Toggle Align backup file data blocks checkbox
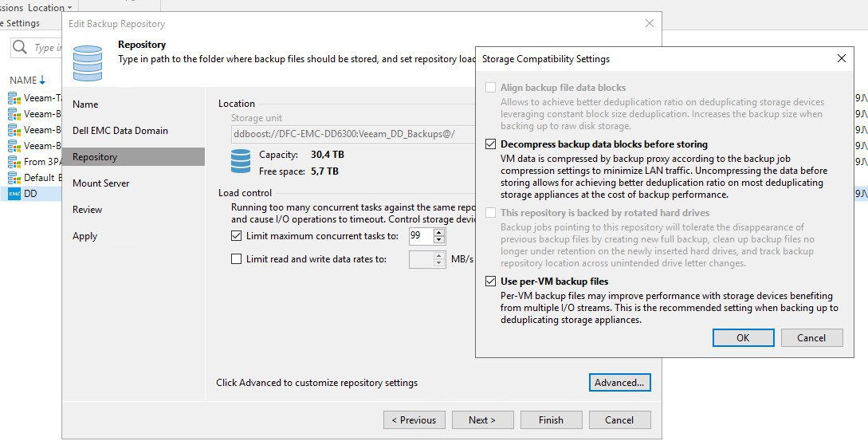The height and width of the screenshot is (445, 868). pyautogui.click(x=490, y=88)
